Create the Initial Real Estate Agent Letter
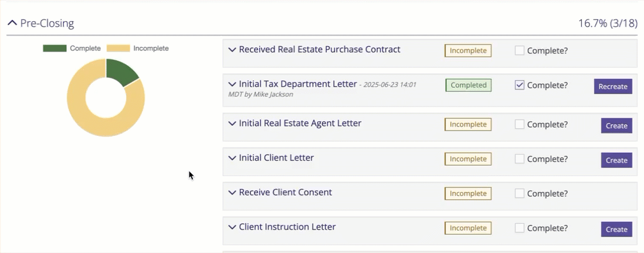Viewport: 644px width, 253px height. [616, 126]
